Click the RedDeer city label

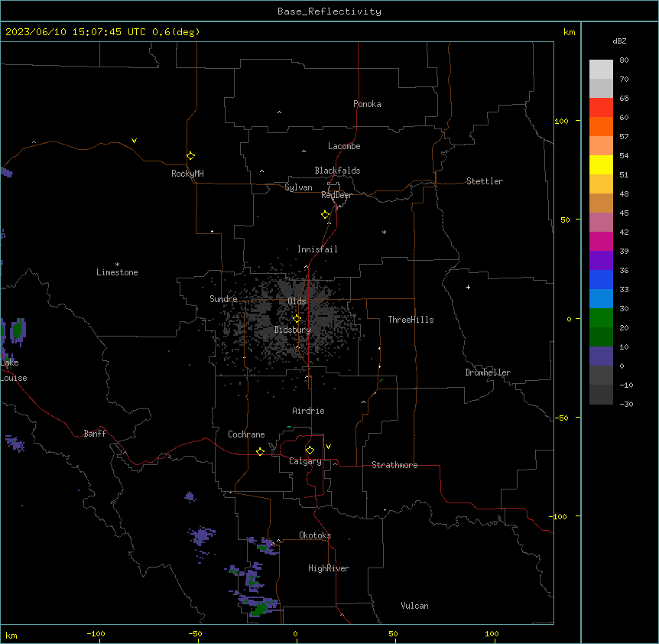point(336,195)
